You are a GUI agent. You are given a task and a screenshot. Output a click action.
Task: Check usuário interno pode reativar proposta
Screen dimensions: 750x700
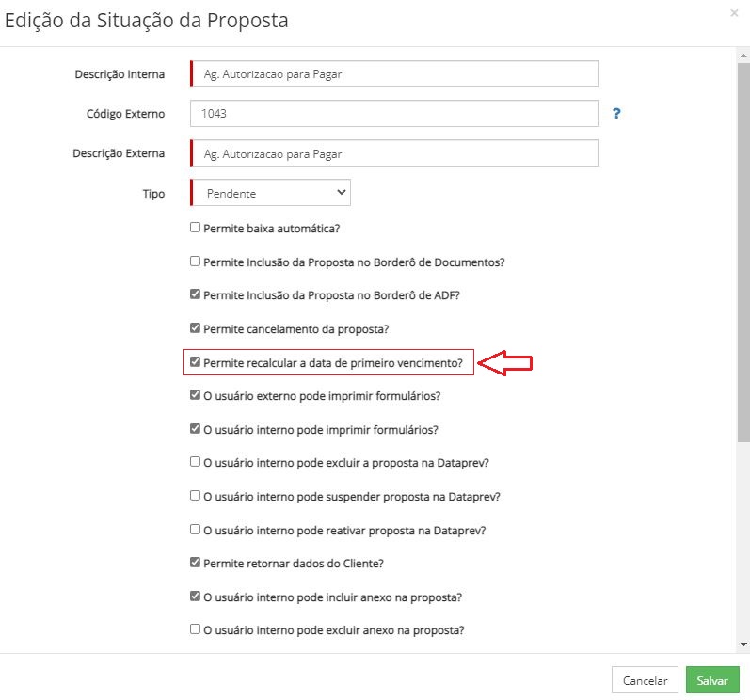coord(195,530)
